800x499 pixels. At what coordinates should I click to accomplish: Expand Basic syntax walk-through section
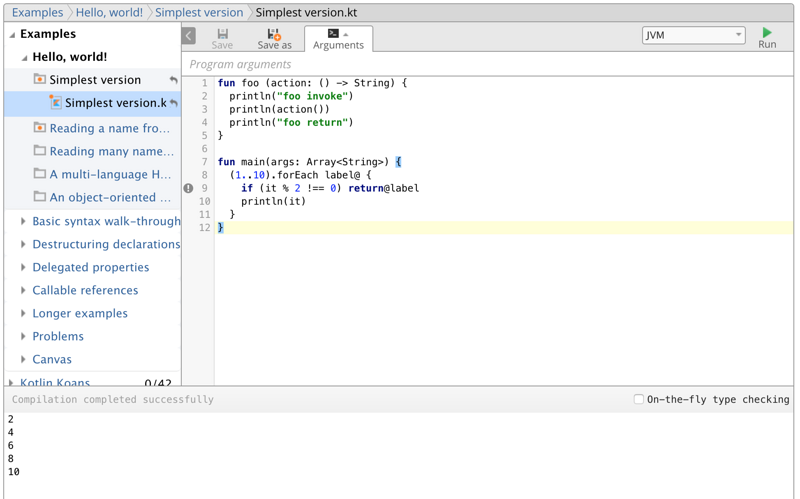tap(23, 221)
